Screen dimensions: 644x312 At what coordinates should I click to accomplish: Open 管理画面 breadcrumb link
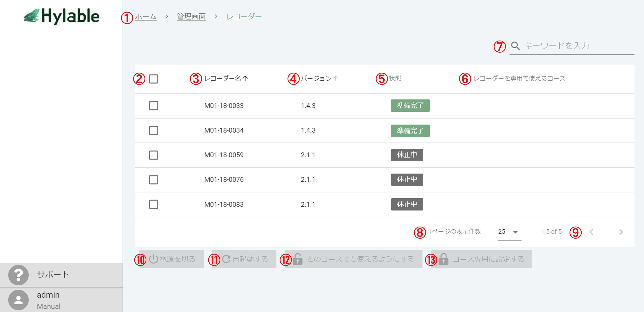[x=191, y=17]
